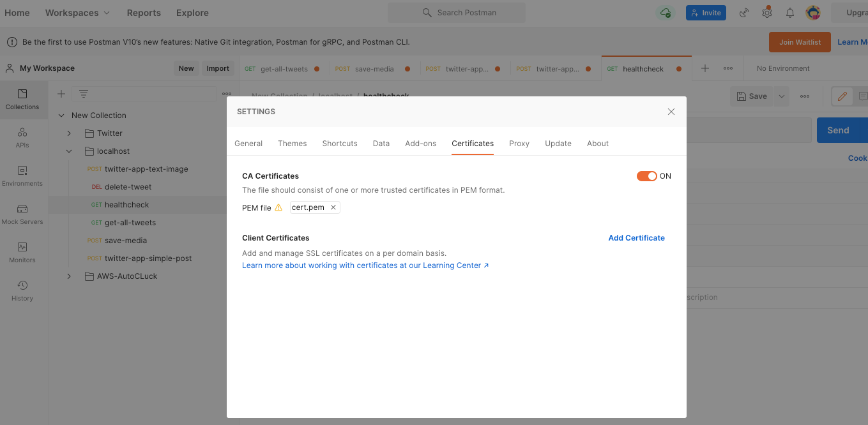Image resolution: width=868 pixels, height=425 pixels.
Task: Open Reports in the top bar
Action: pos(144,13)
